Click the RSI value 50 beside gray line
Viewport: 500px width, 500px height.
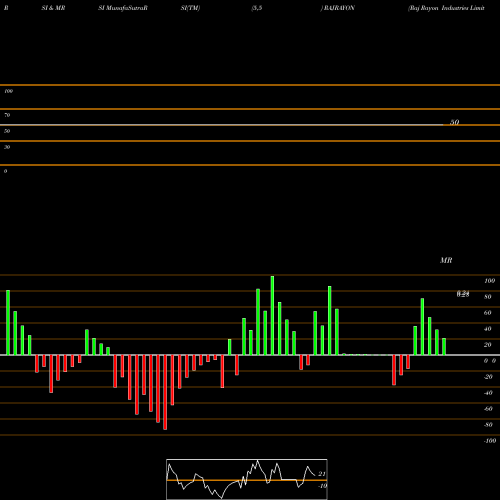click(x=454, y=122)
